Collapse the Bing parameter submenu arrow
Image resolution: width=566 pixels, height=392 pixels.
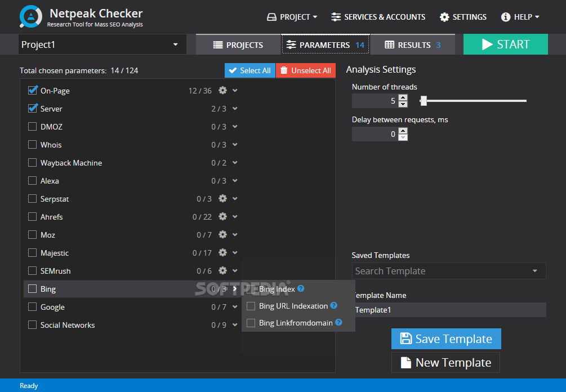pyautogui.click(x=235, y=289)
